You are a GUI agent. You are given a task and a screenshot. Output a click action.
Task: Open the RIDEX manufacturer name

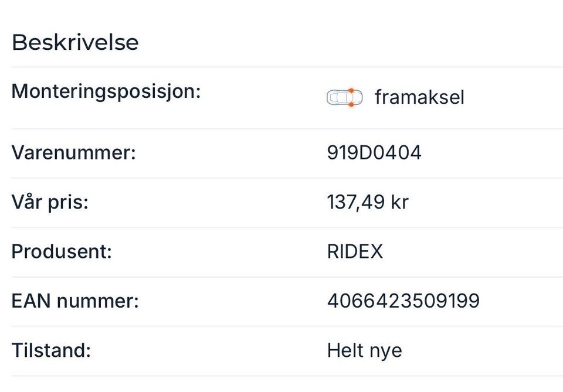click(x=355, y=251)
